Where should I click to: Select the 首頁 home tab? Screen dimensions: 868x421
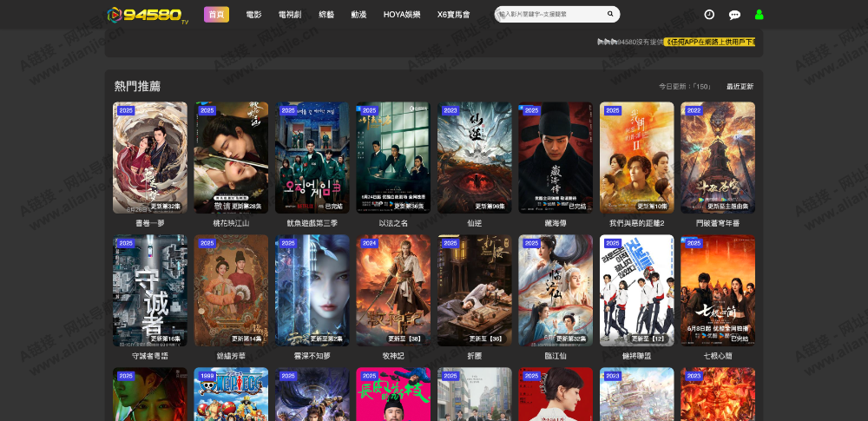[x=216, y=15]
